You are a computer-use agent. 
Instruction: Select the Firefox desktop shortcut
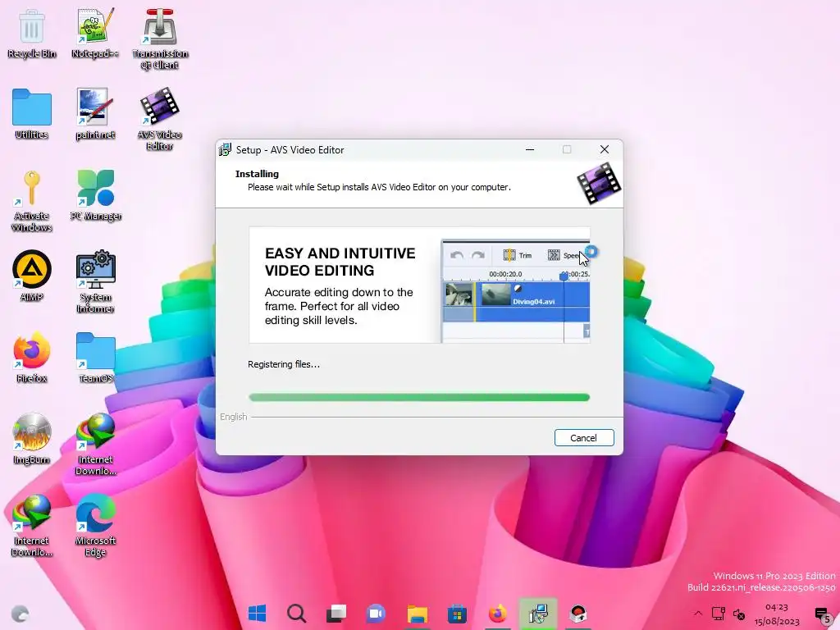tap(32, 358)
